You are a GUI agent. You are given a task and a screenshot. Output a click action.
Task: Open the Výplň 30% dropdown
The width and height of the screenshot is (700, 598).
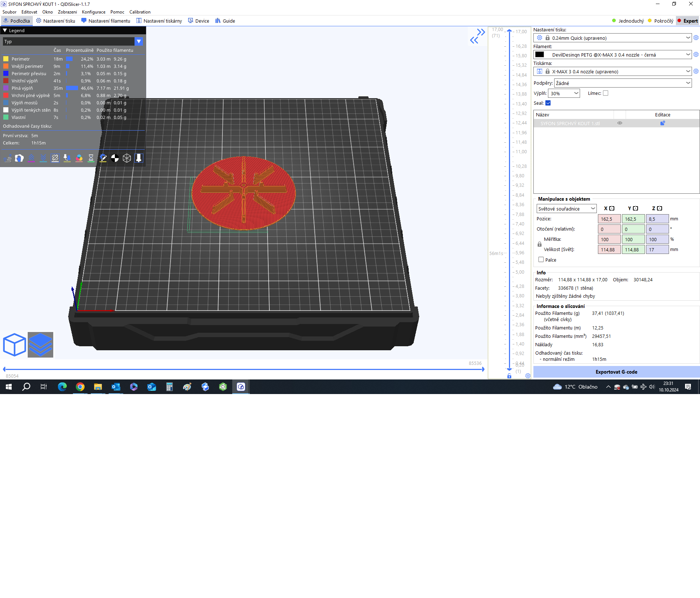click(564, 93)
